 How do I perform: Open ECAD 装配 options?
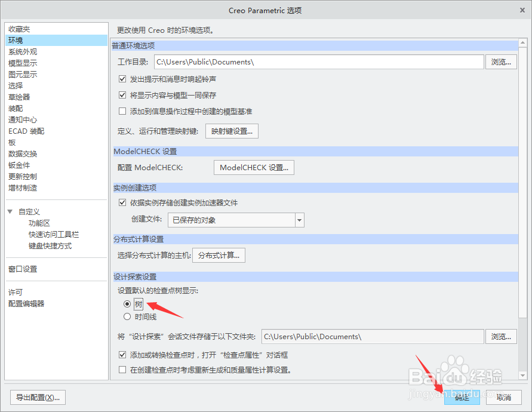click(26, 131)
